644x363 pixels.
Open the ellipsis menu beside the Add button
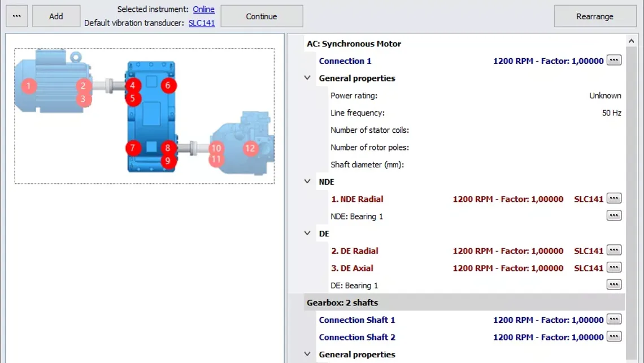point(16,15)
